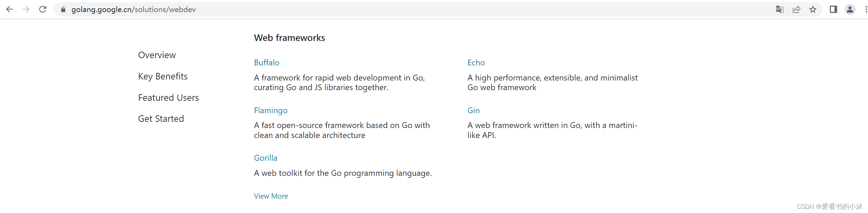The height and width of the screenshot is (213, 868).
Task: Select Featured Users in the sidebar
Action: pos(168,98)
